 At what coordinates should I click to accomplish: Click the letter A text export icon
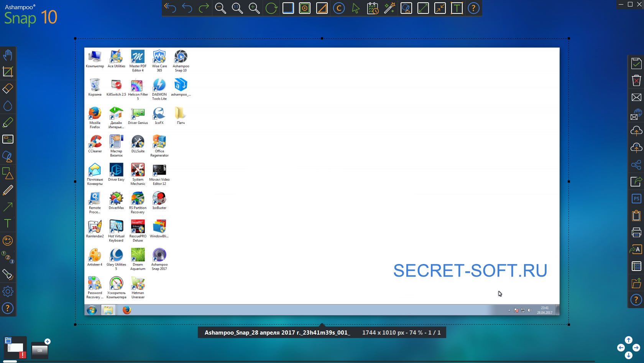point(636,249)
